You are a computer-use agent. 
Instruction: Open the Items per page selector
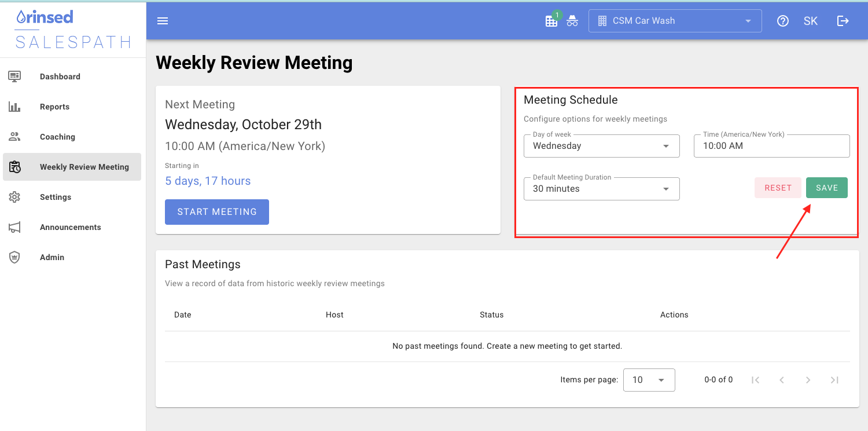[x=649, y=380]
